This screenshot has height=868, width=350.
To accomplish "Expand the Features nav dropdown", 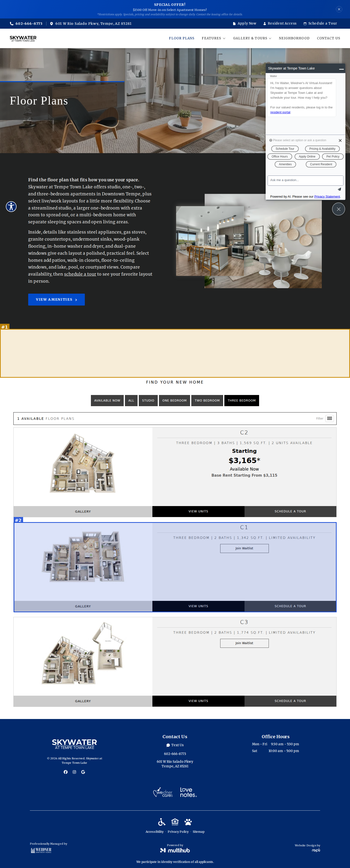I will (x=214, y=38).
